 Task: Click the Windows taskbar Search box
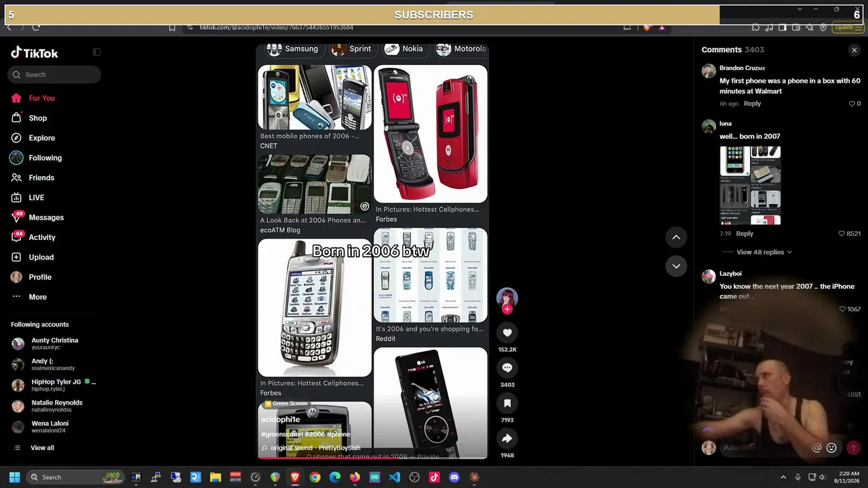click(x=76, y=477)
